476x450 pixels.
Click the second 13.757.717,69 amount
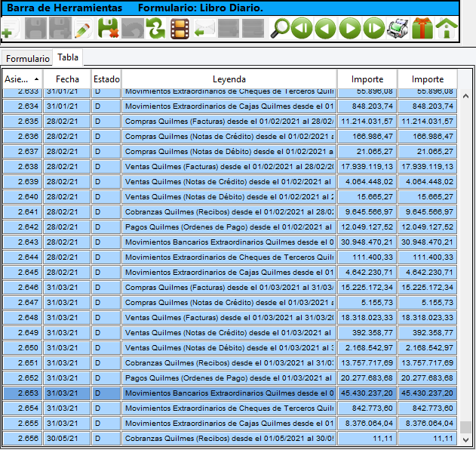(x=428, y=363)
